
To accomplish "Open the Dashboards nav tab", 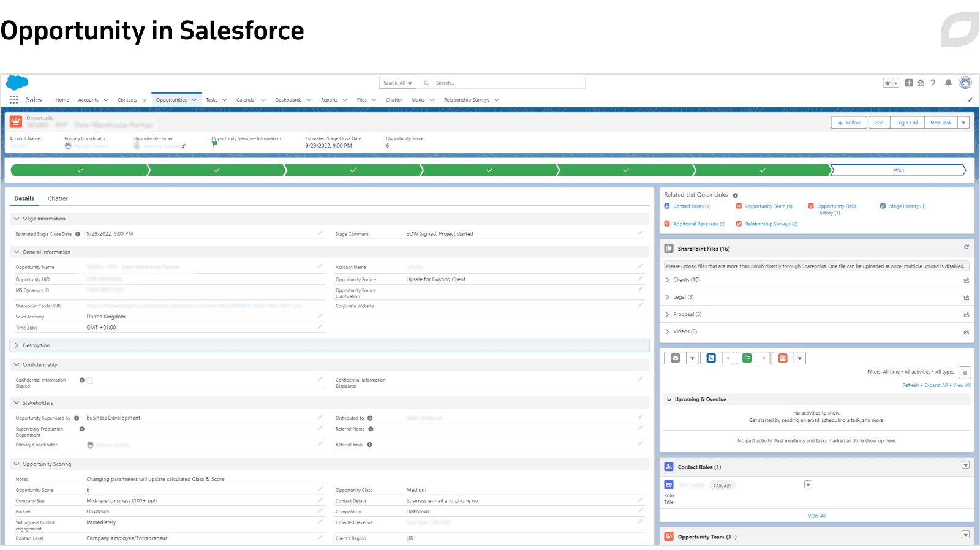I will tap(288, 100).
